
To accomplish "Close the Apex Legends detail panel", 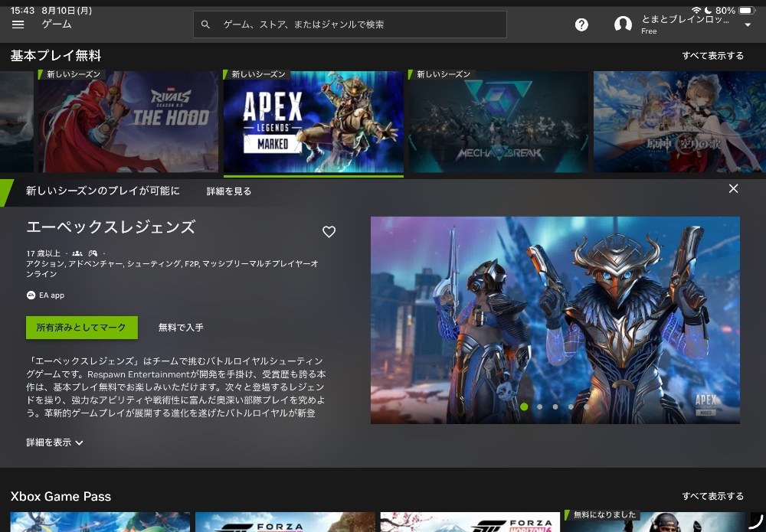I will pos(733,188).
